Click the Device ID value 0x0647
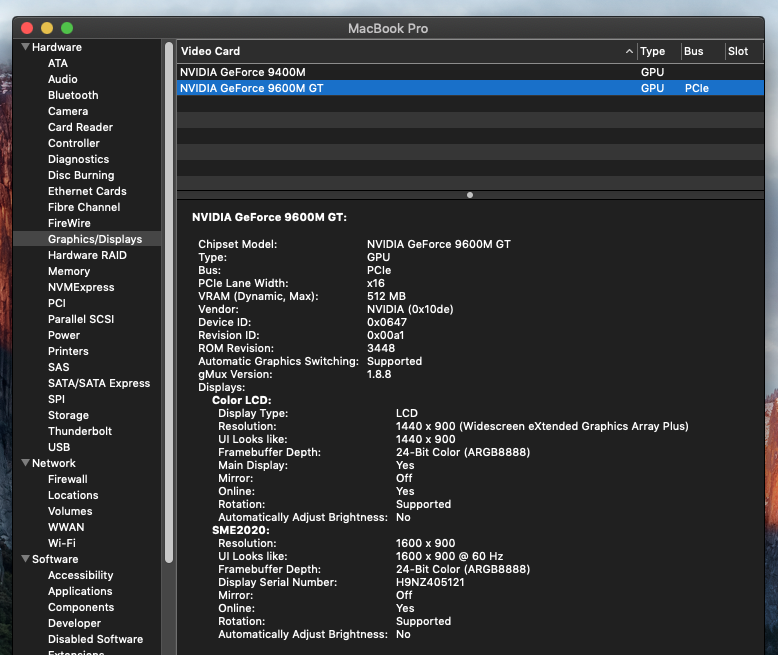 tap(387, 322)
